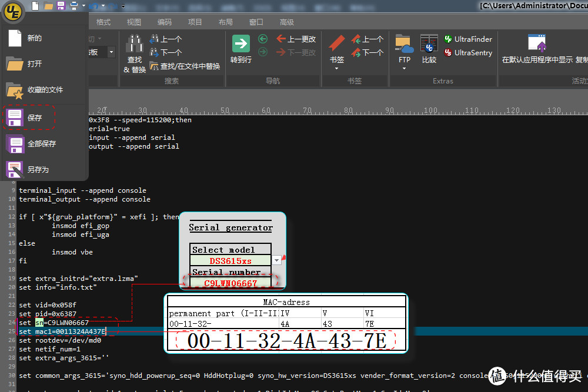Click the 7E cell under column VI
Viewport: 588px width, 392px height.
385,323
